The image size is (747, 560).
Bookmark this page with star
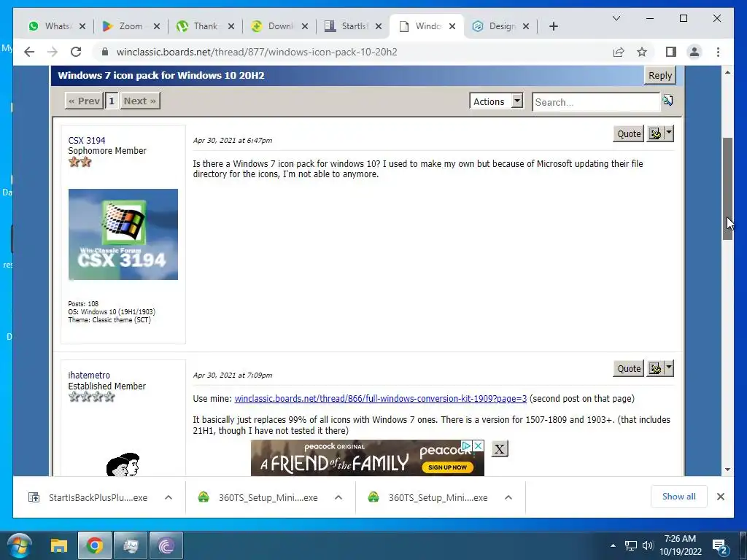tap(642, 52)
